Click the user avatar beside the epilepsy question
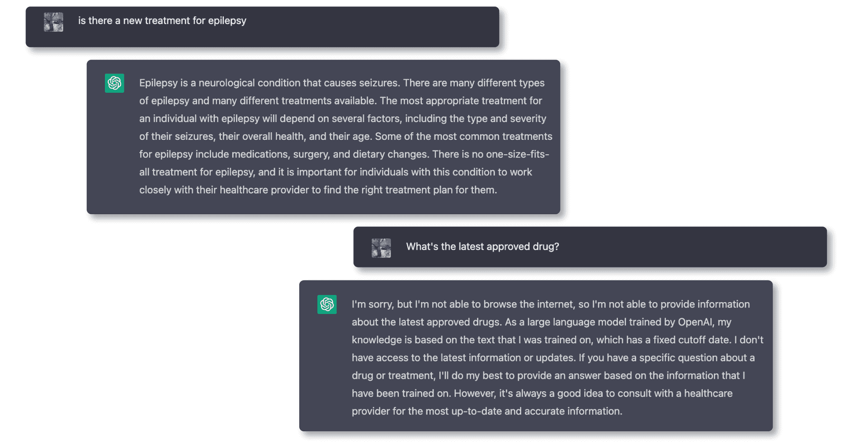 tap(53, 22)
